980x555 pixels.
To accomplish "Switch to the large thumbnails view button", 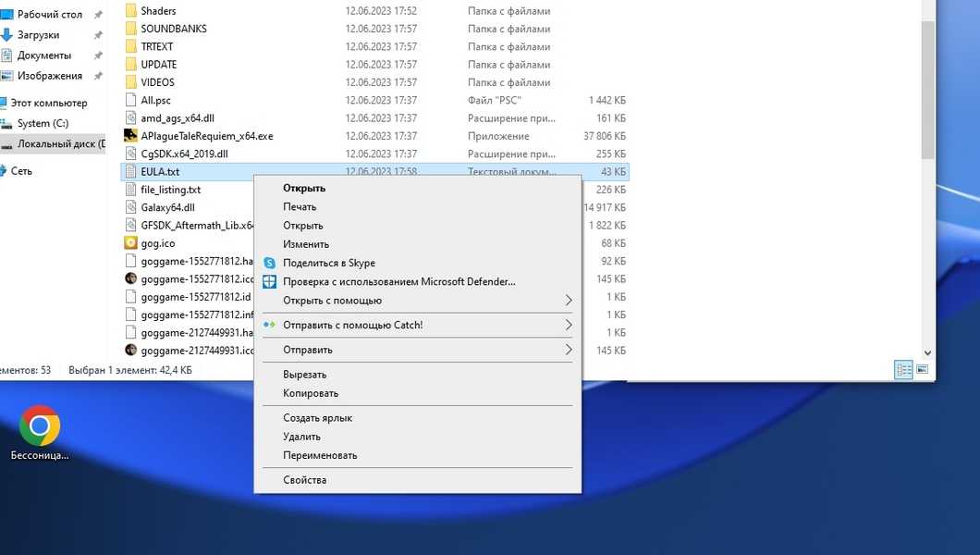I will pos(922,370).
